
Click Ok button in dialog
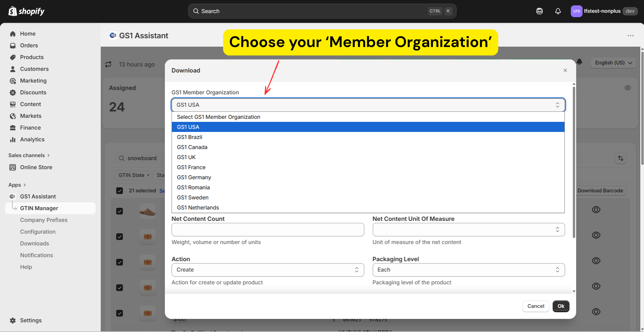(561, 306)
